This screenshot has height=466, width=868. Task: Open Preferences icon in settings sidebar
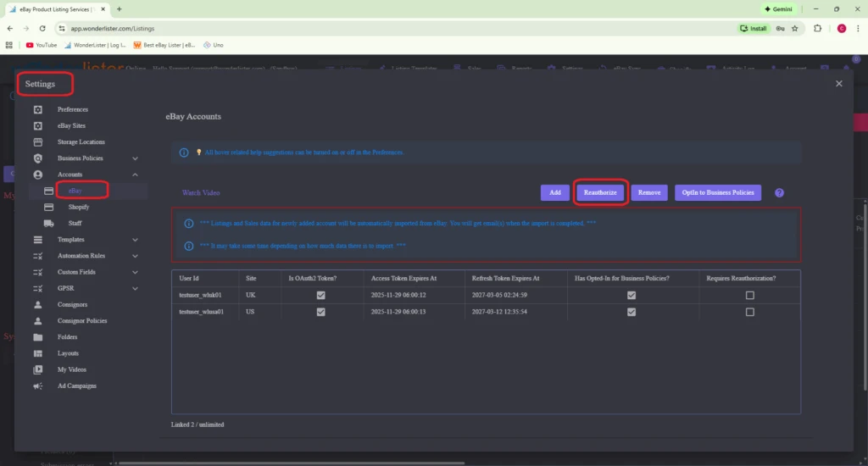[x=37, y=109]
